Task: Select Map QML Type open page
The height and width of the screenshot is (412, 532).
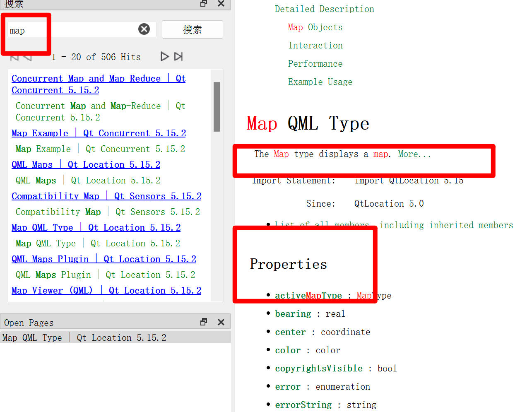Action: [x=115, y=337]
